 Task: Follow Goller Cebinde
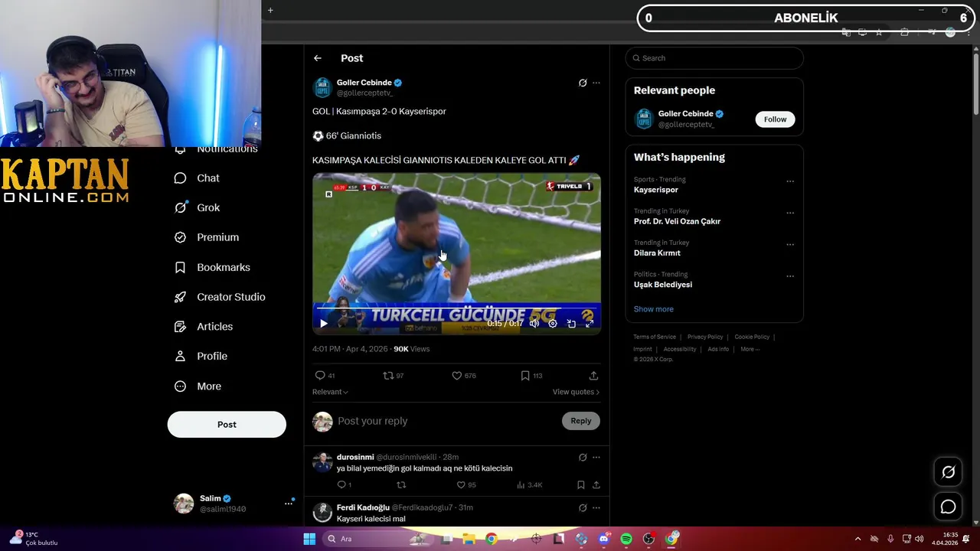[775, 119]
